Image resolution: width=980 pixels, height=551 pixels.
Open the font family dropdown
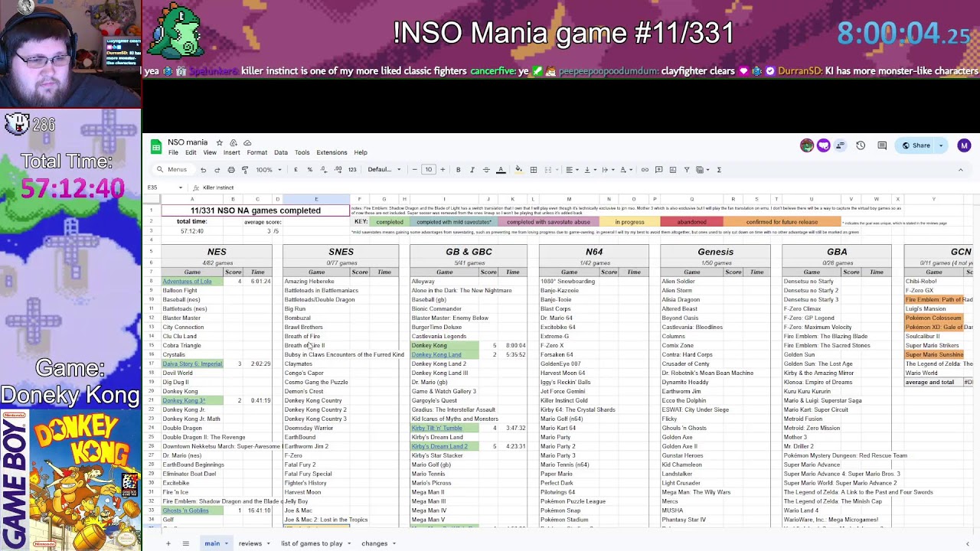(x=384, y=170)
